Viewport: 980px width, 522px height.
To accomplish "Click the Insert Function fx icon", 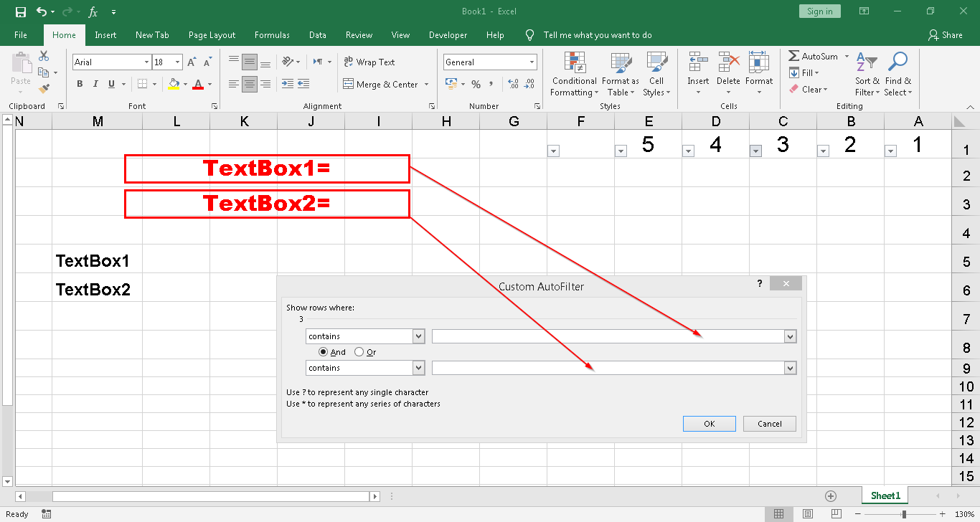I will pos(93,11).
